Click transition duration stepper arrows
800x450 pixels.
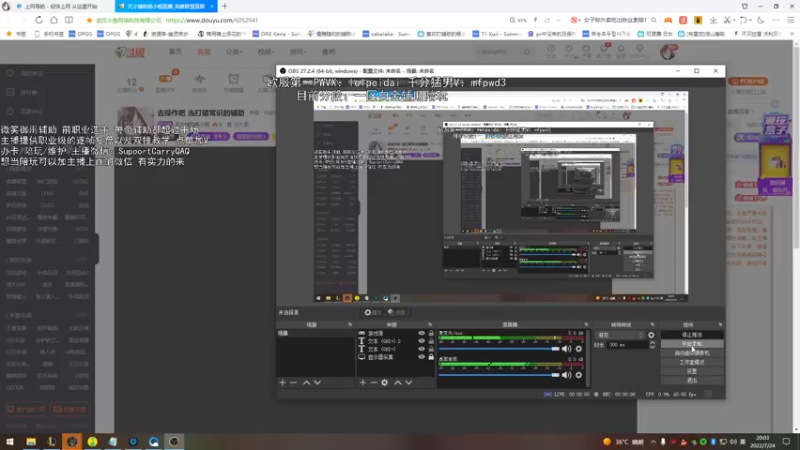[x=652, y=345]
